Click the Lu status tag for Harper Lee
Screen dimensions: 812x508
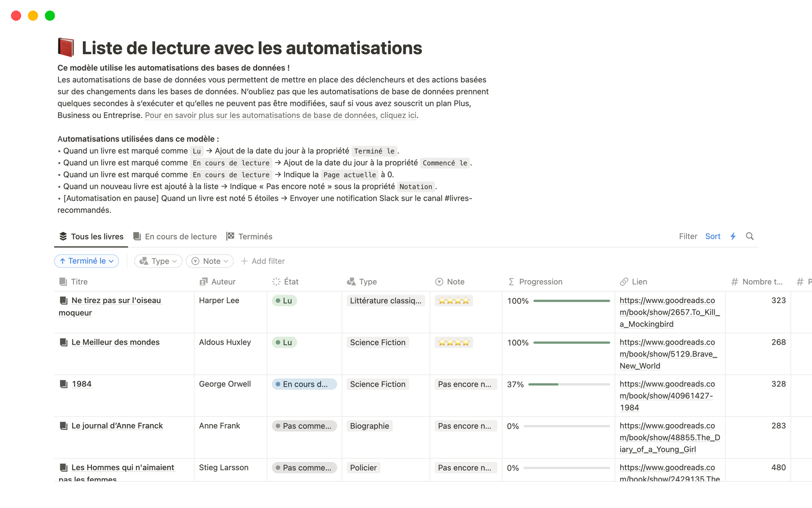coord(284,301)
